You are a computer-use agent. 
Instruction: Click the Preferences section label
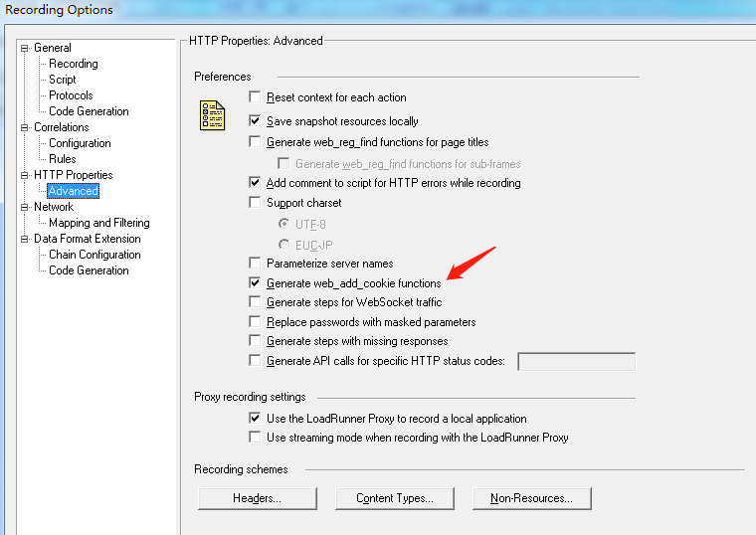(223, 77)
